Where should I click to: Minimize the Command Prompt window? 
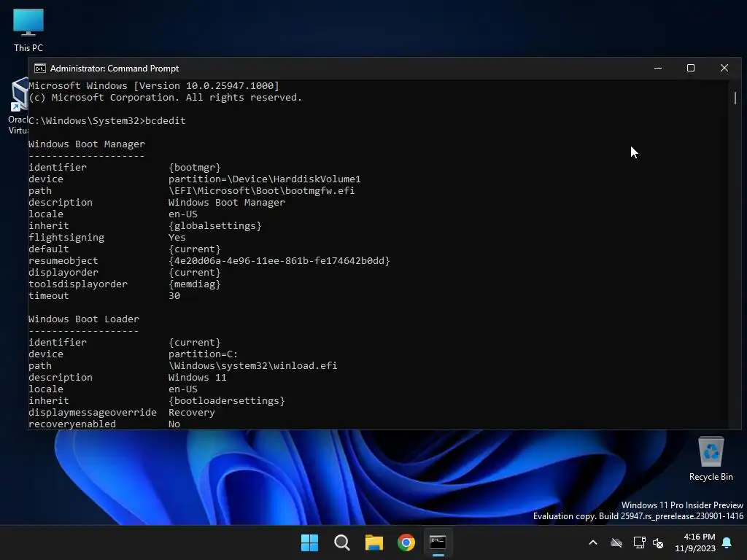[x=658, y=68]
